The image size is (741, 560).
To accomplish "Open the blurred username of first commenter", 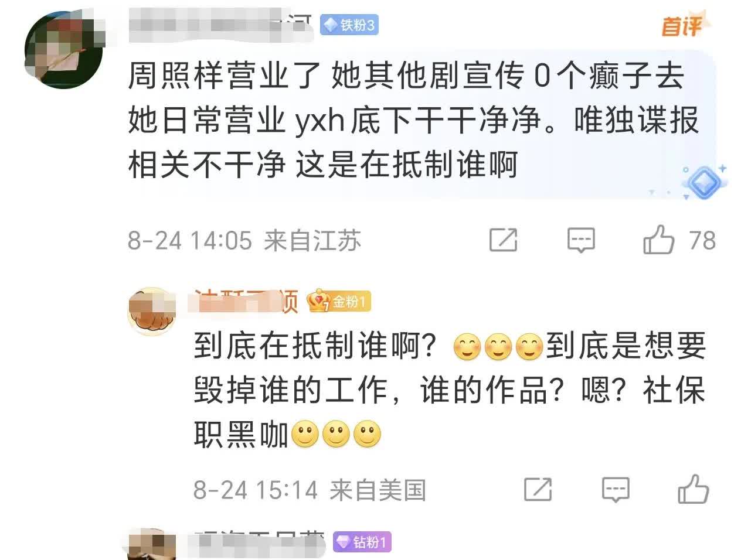I will pyautogui.click(x=220, y=25).
